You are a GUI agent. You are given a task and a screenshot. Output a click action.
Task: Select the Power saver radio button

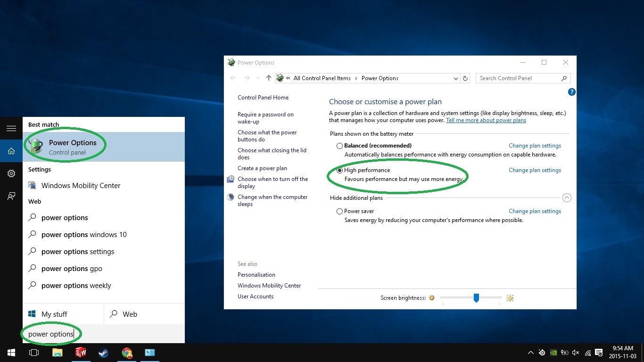click(x=339, y=212)
